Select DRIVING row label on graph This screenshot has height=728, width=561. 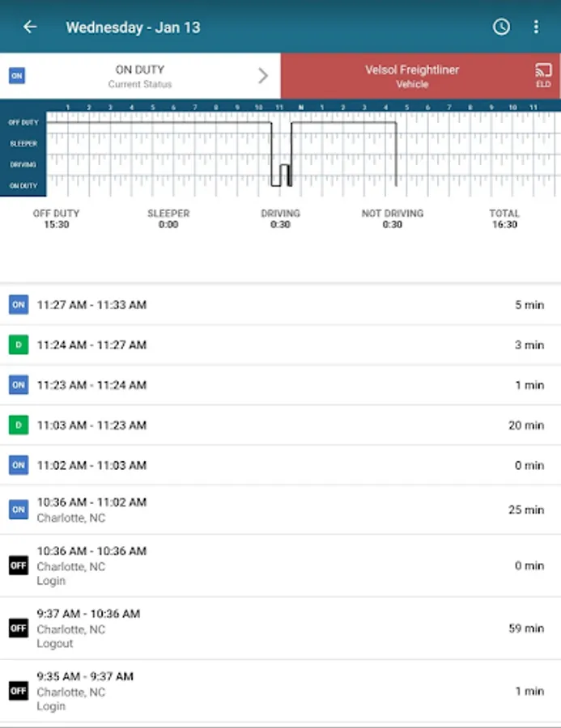23,164
